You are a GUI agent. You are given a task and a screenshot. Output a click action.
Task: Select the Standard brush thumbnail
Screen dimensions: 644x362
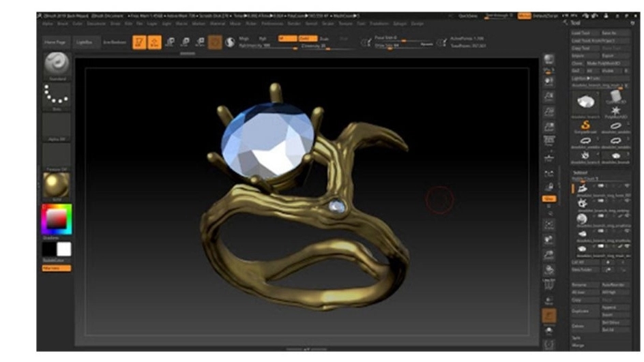coord(57,64)
